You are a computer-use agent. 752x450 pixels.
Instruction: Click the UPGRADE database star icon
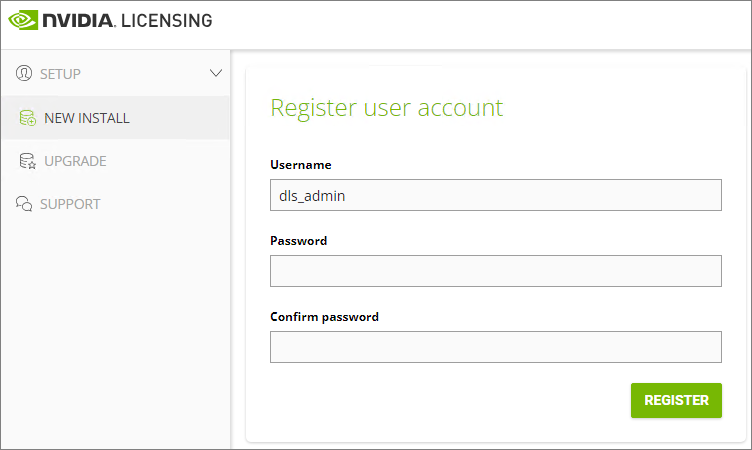27,161
